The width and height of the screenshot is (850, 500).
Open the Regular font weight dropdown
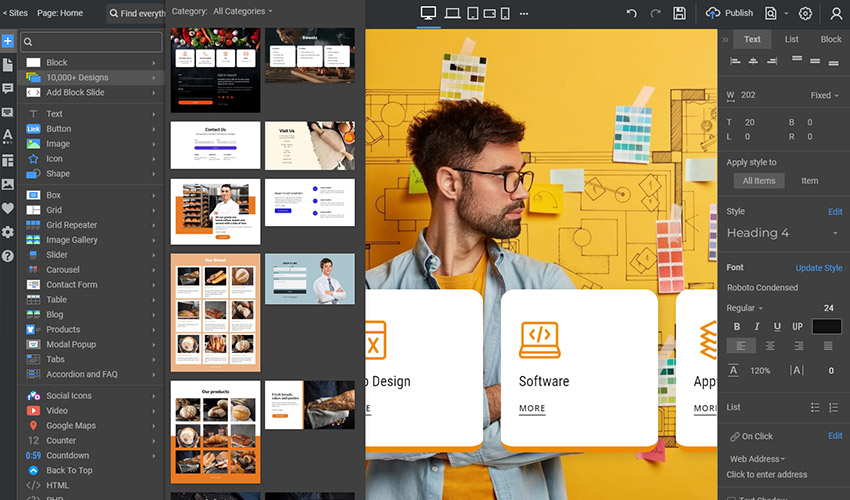click(744, 308)
